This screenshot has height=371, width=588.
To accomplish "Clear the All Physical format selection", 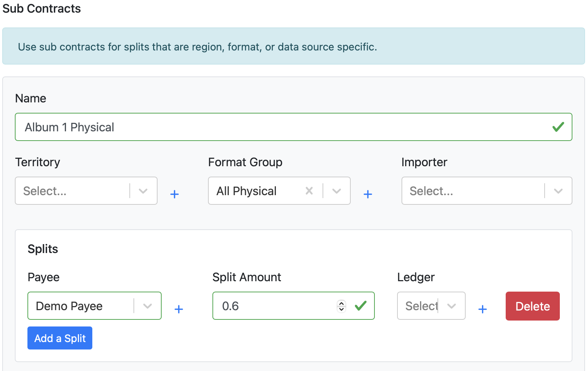I will [309, 191].
